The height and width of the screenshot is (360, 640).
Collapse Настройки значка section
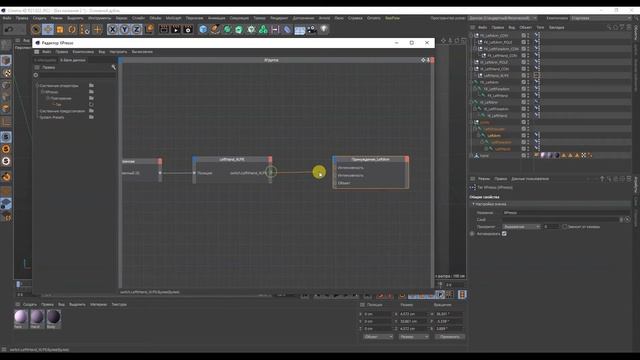473,204
